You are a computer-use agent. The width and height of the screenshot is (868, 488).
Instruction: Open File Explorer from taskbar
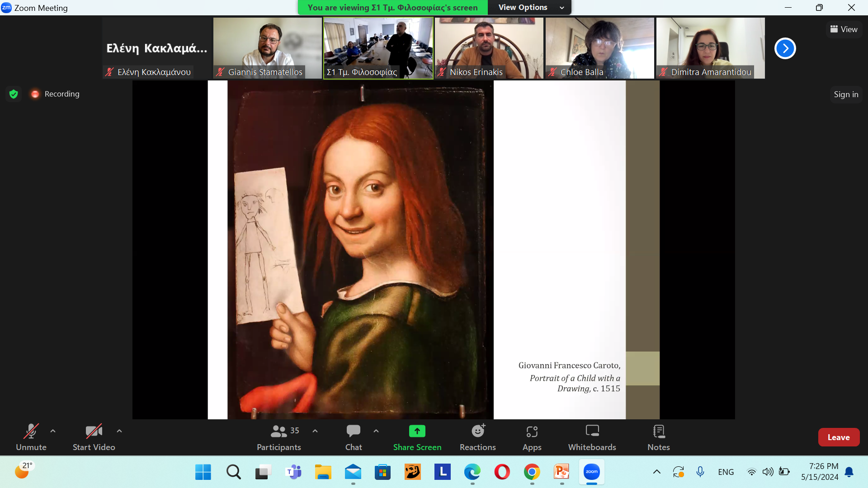pos(323,472)
